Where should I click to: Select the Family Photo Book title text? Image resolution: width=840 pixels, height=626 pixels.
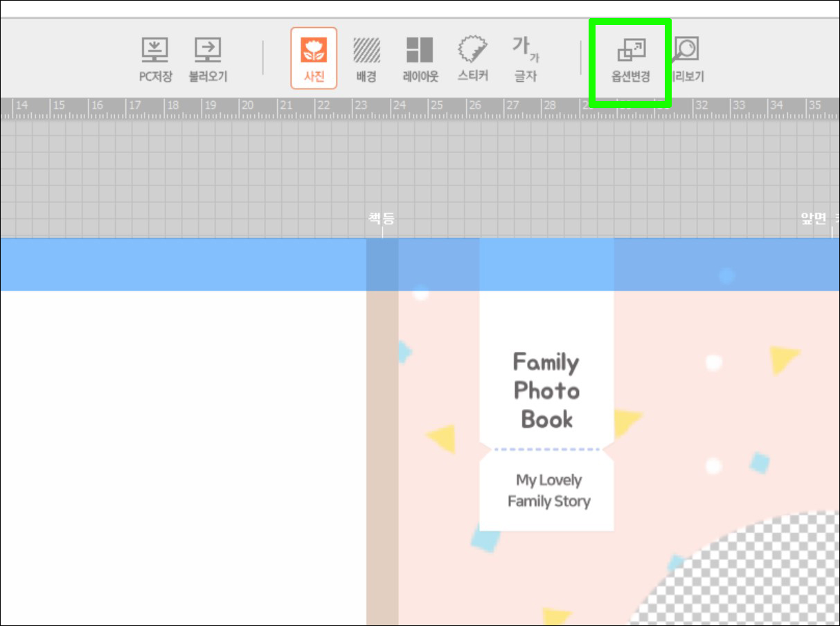coord(546,391)
